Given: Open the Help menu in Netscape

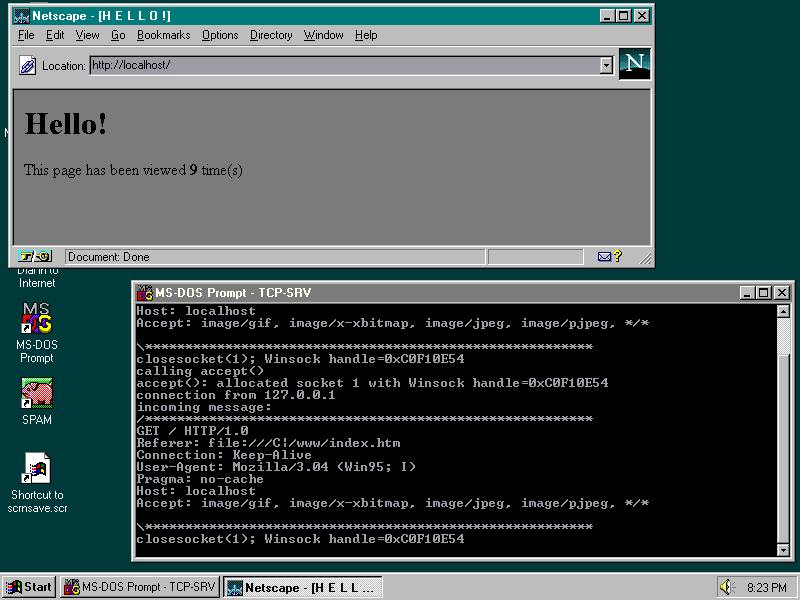Looking at the screenshot, I should point(366,35).
